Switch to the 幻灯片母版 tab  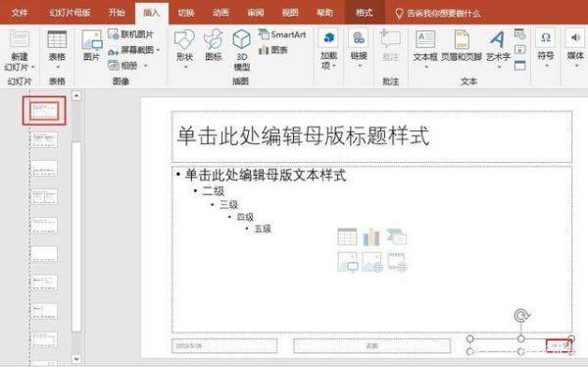(x=70, y=13)
